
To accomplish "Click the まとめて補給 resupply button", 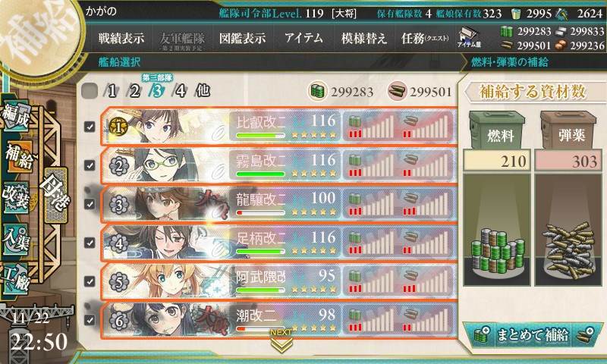I will [x=533, y=335].
